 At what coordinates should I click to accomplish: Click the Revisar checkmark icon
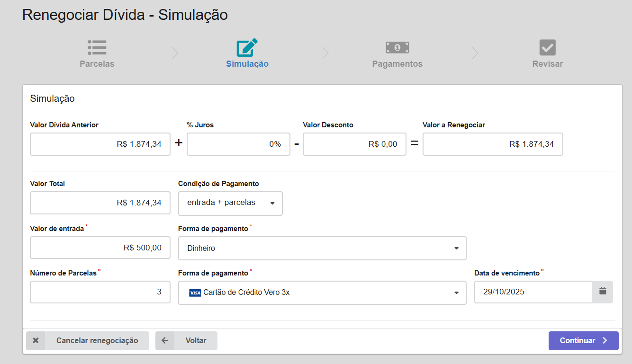point(547,47)
